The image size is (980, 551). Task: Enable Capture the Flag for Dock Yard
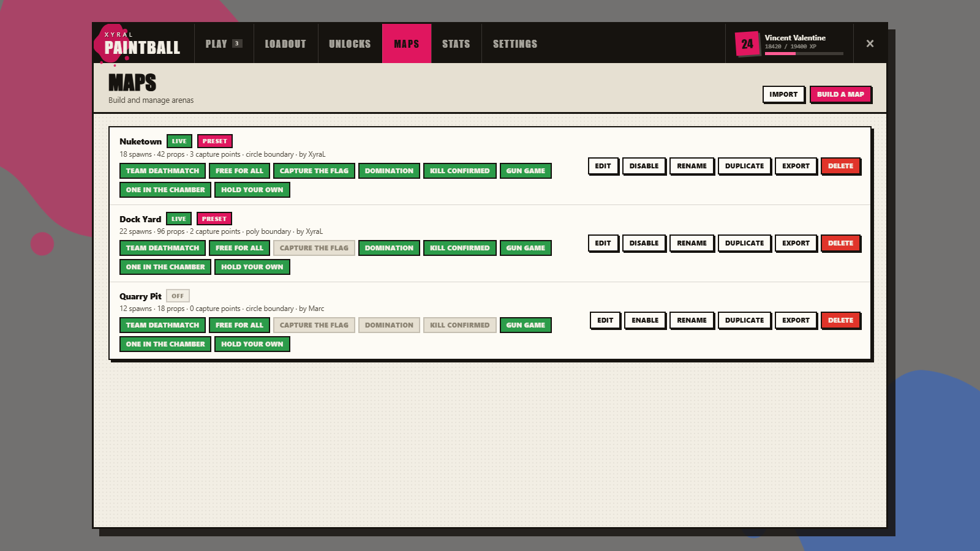pyautogui.click(x=314, y=248)
